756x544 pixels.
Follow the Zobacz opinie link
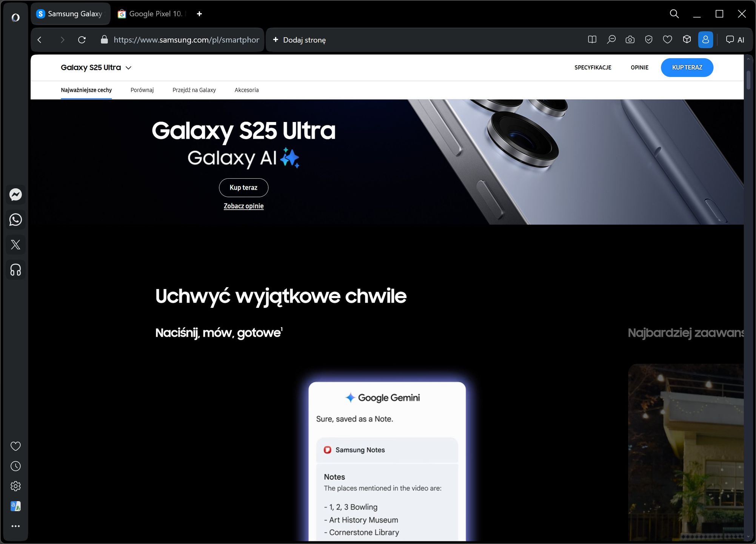tap(243, 206)
